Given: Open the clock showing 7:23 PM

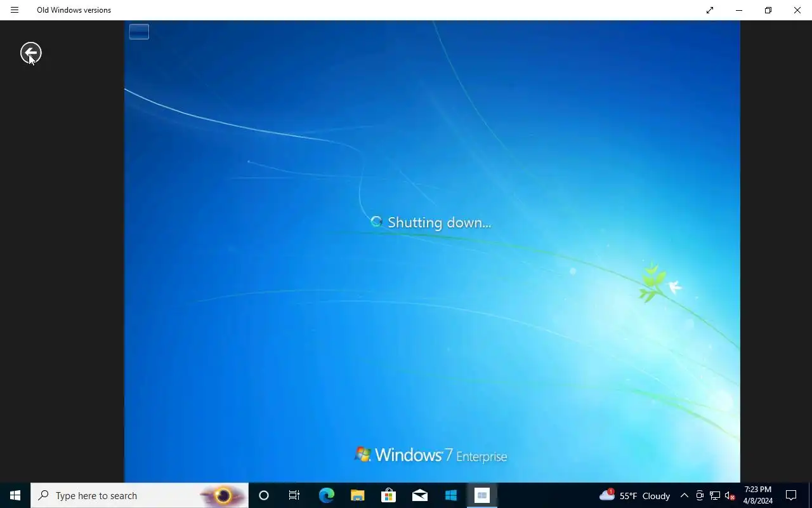Looking at the screenshot, I should pos(758,495).
